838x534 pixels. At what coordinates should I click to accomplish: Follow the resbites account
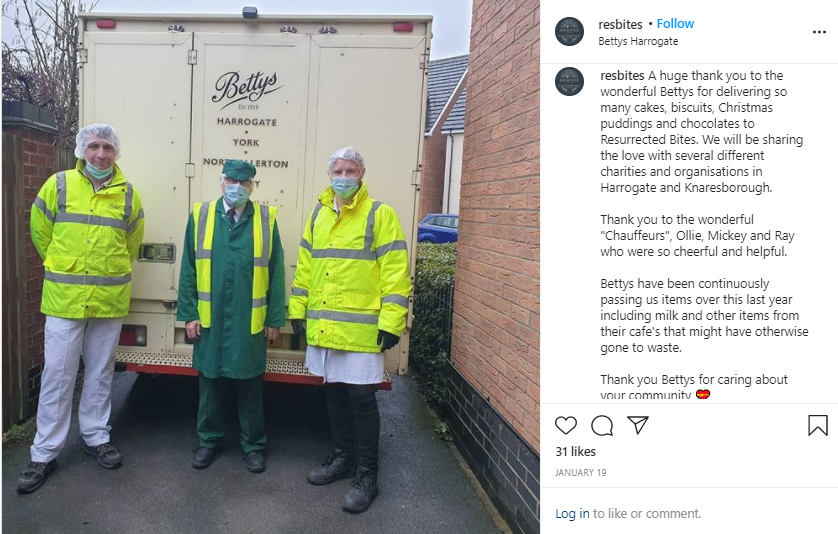(675, 24)
